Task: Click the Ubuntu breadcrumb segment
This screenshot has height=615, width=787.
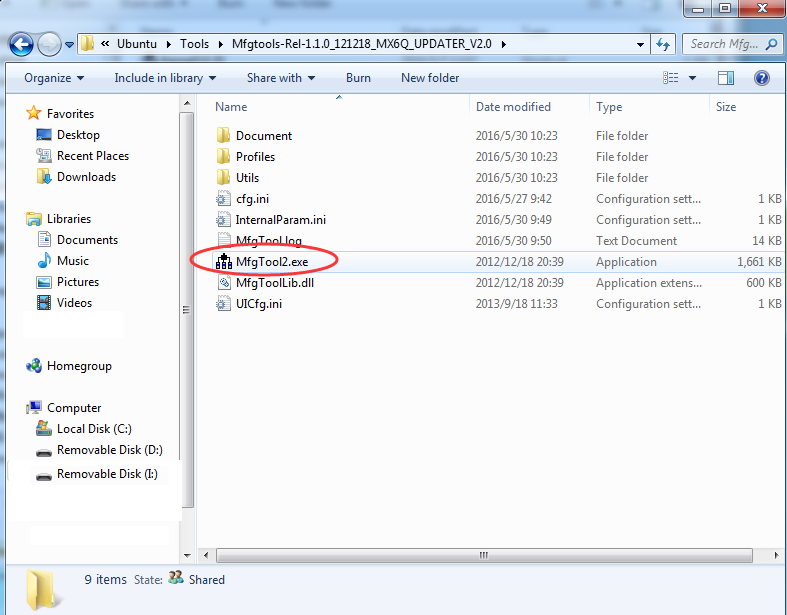Action: click(x=137, y=44)
